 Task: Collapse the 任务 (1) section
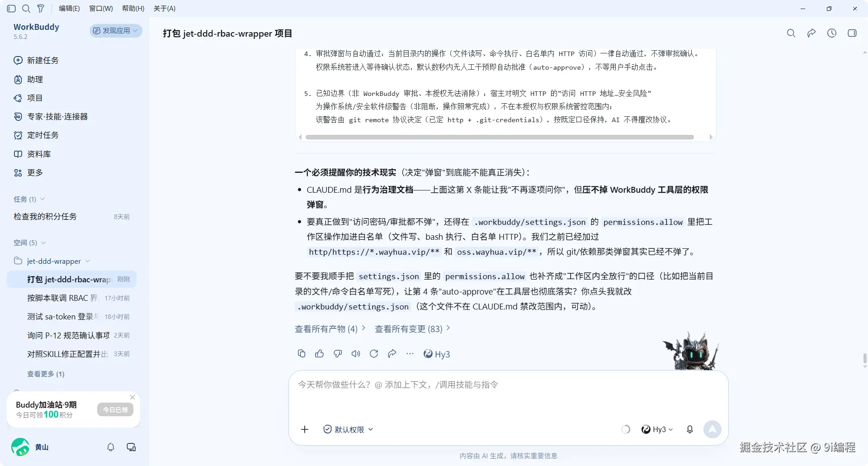[x=29, y=199]
